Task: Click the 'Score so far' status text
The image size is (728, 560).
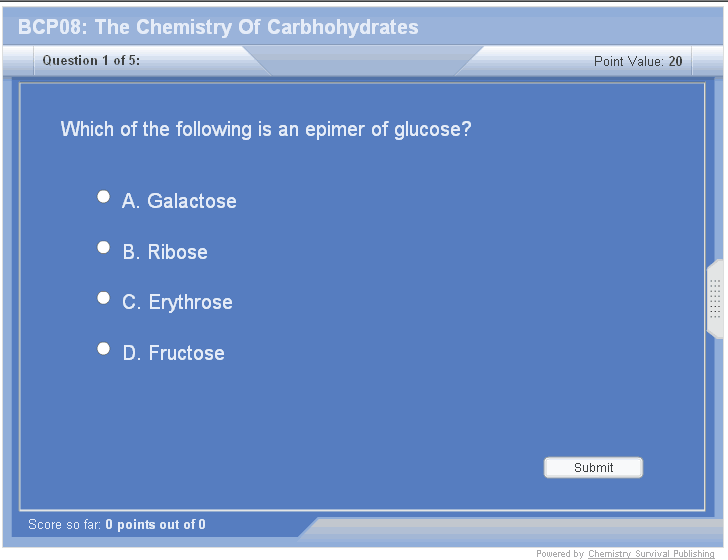Action: (x=65, y=524)
